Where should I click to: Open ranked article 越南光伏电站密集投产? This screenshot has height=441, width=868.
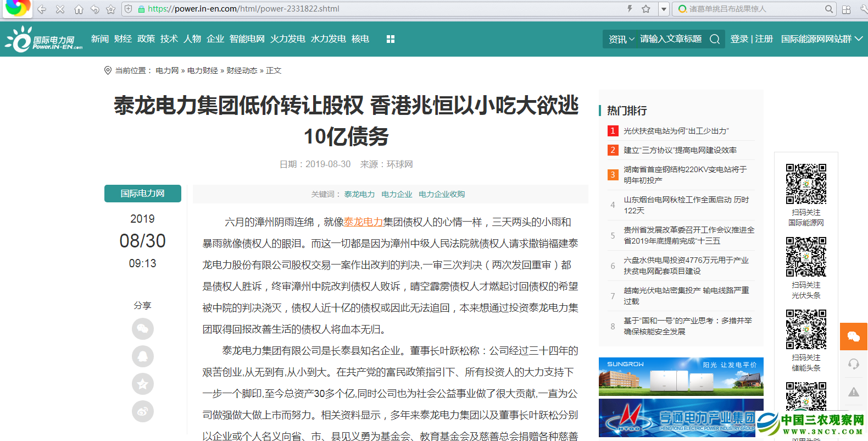point(686,296)
